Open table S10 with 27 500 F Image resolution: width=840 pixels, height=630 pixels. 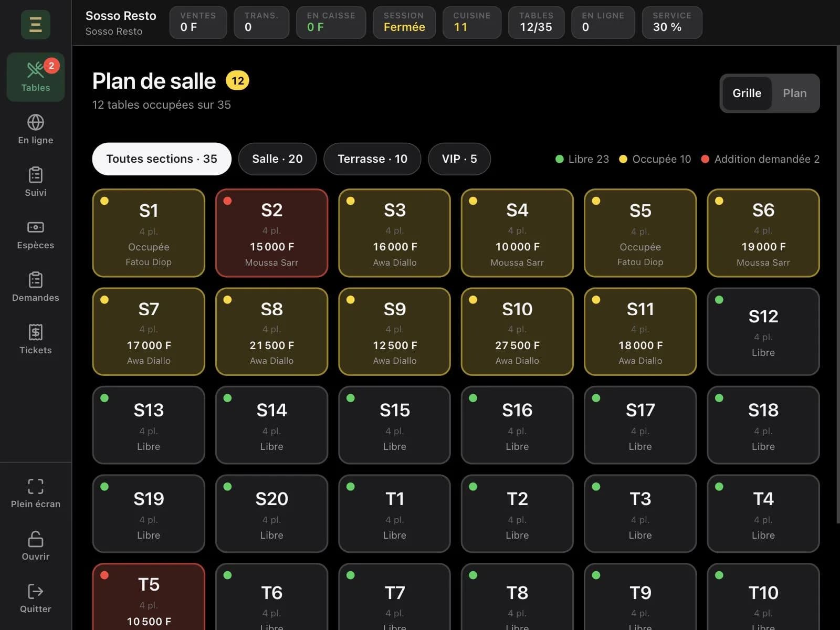517,331
